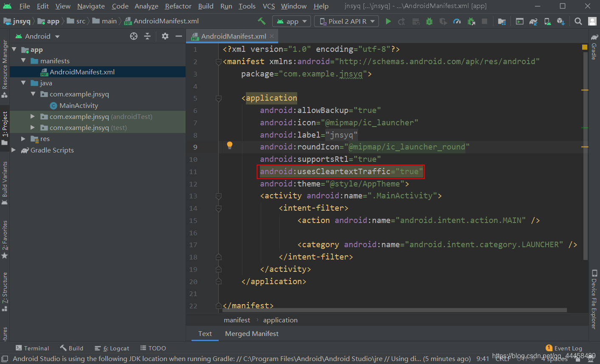The width and height of the screenshot is (600, 364).
Task: Click the Make Project hammer icon
Action: click(x=262, y=21)
